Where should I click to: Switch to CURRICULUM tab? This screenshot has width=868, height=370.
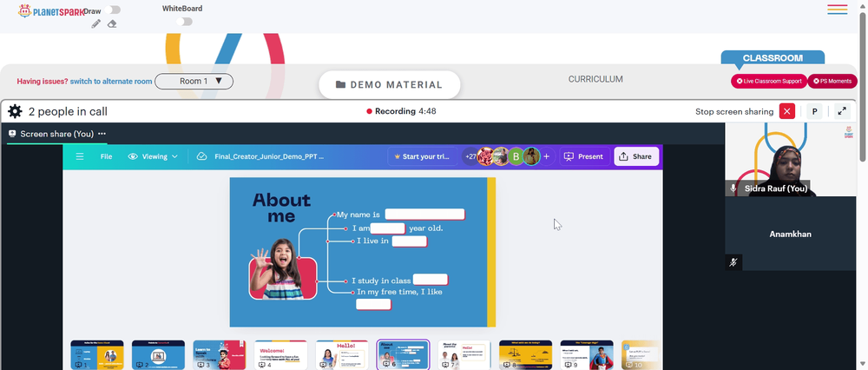(x=595, y=79)
